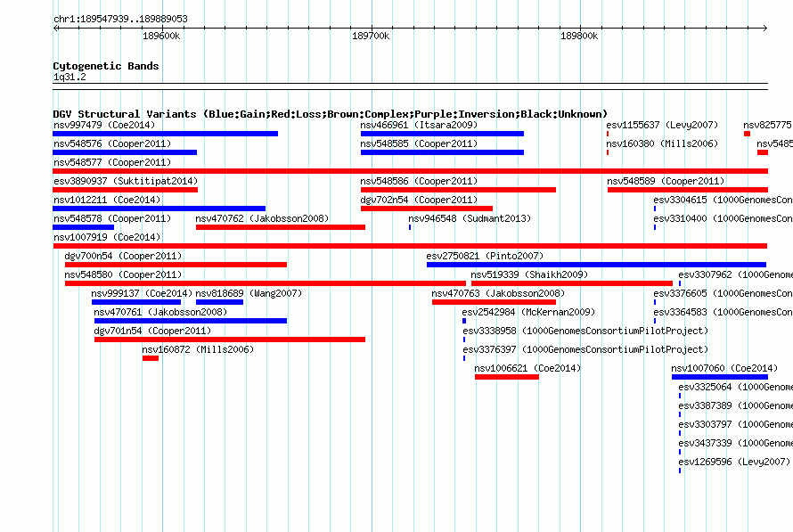Image resolution: width=793 pixels, height=532 pixels.
Task: Click esv3304615 variant label
Action: point(724,200)
